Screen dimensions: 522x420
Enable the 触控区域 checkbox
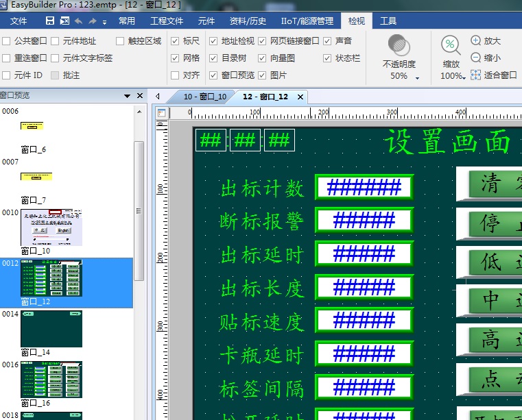point(121,41)
